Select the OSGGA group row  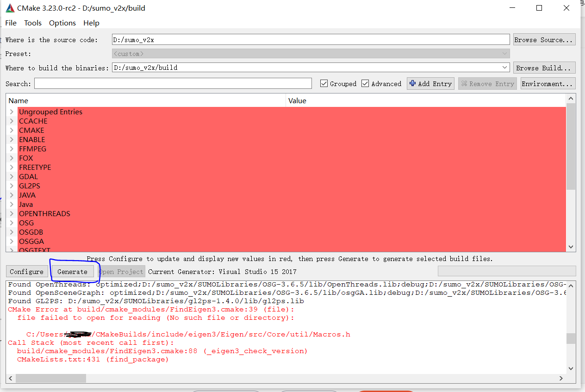click(x=292, y=242)
